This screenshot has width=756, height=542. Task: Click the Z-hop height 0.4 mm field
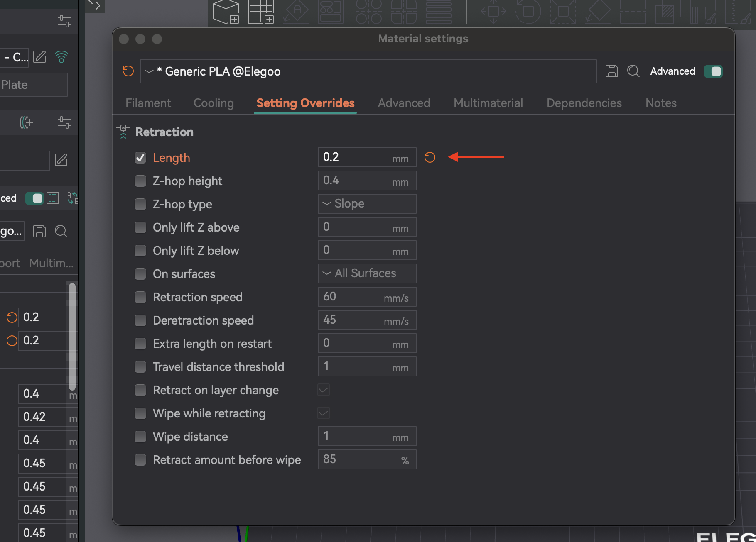(x=367, y=181)
